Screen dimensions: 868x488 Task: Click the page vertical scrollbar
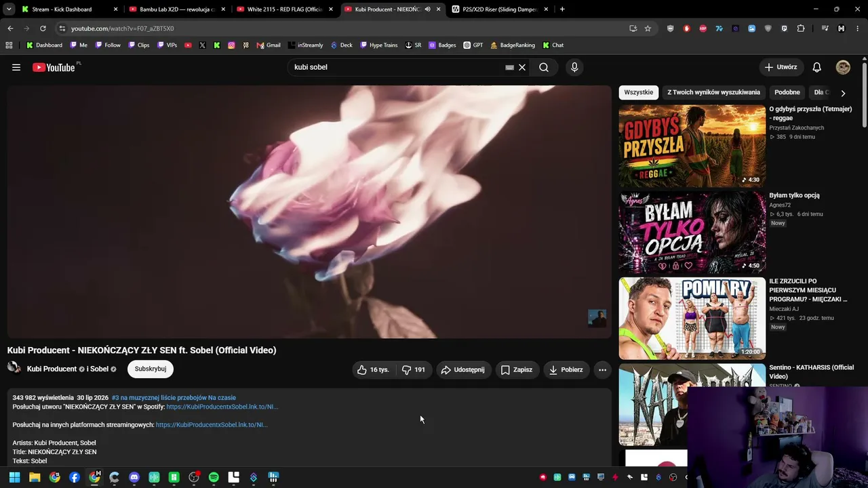tap(865, 94)
